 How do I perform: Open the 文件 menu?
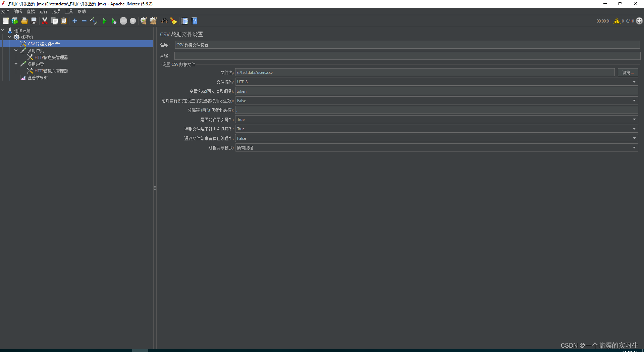point(5,11)
